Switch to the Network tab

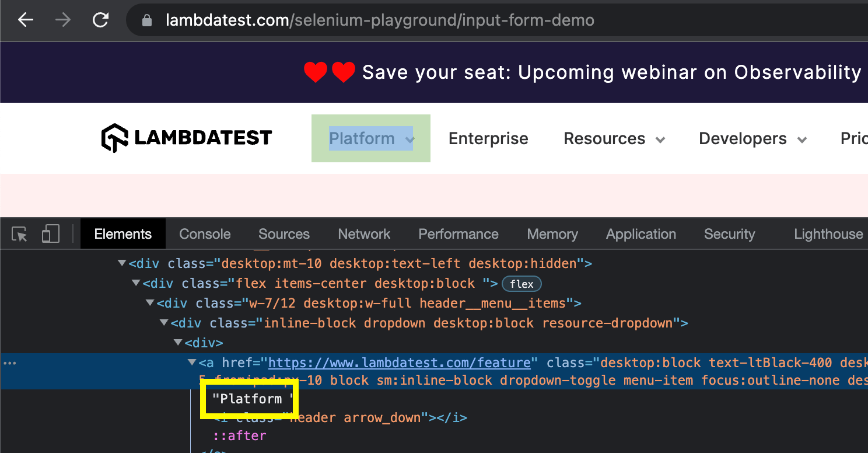pos(363,234)
